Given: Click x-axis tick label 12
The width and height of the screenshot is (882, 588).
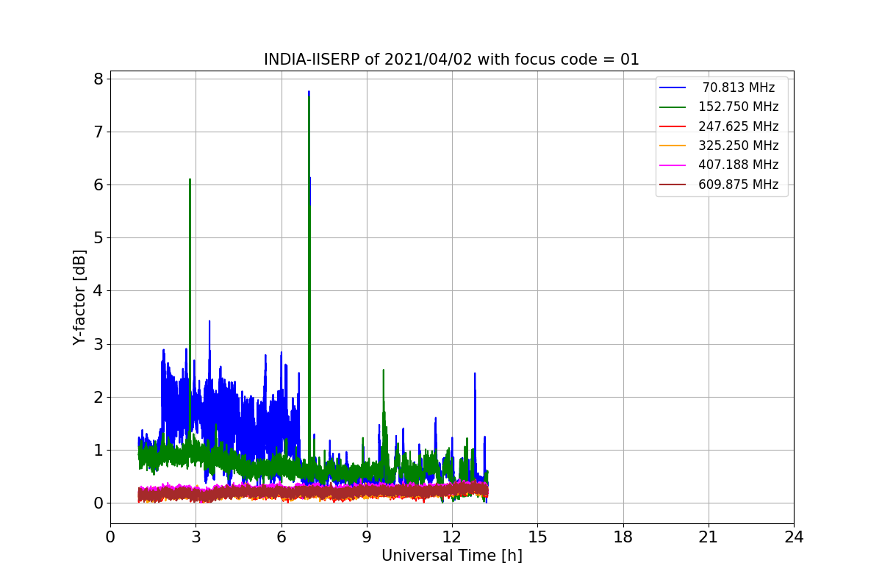Looking at the screenshot, I should click(452, 537).
